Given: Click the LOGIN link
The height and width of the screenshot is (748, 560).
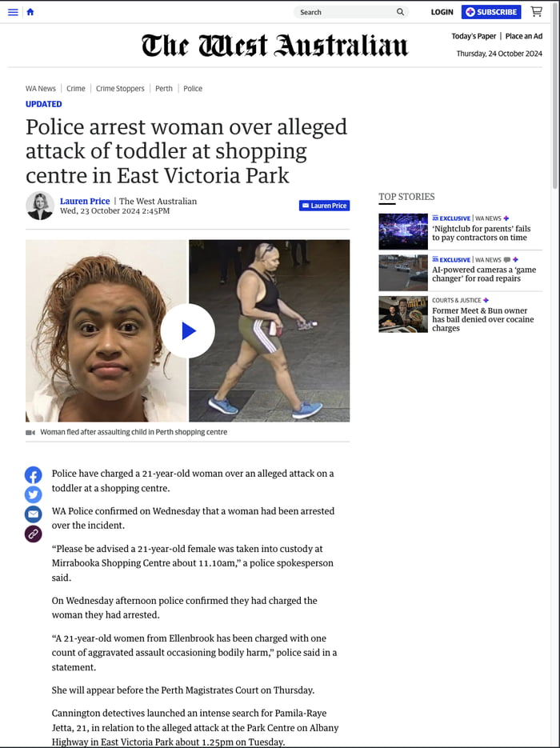Looking at the screenshot, I should (x=442, y=12).
